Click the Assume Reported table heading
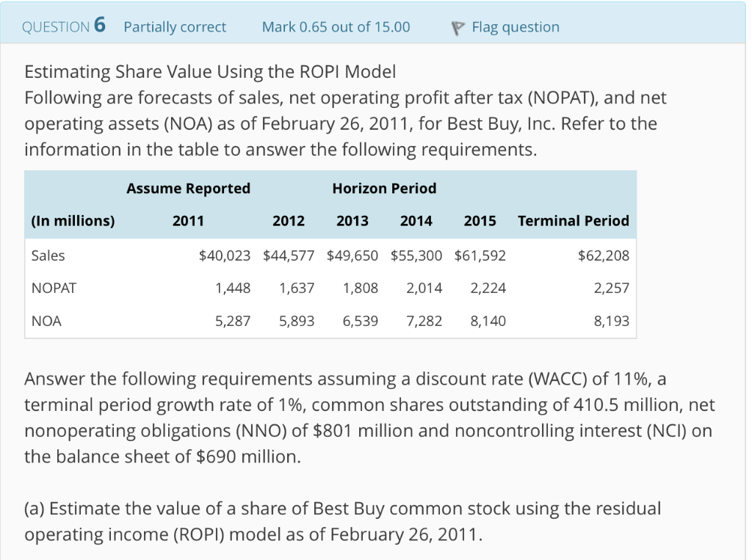752x560 pixels. [x=188, y=189]
